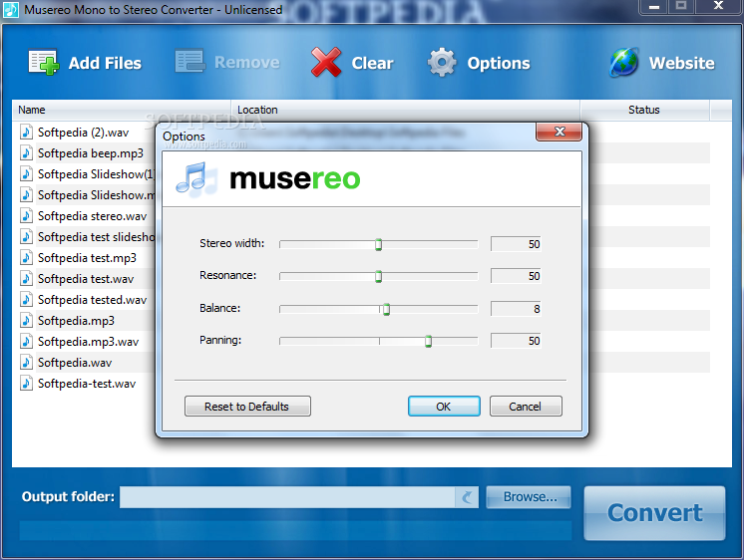Click the Website globe icon
This screenshot has height=560, width=744.
624,62
